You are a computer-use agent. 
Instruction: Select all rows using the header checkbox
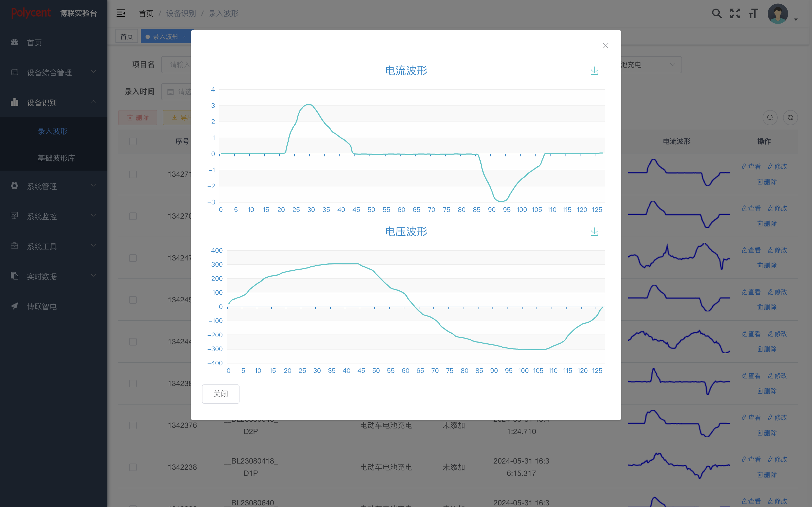coord(133,141)
